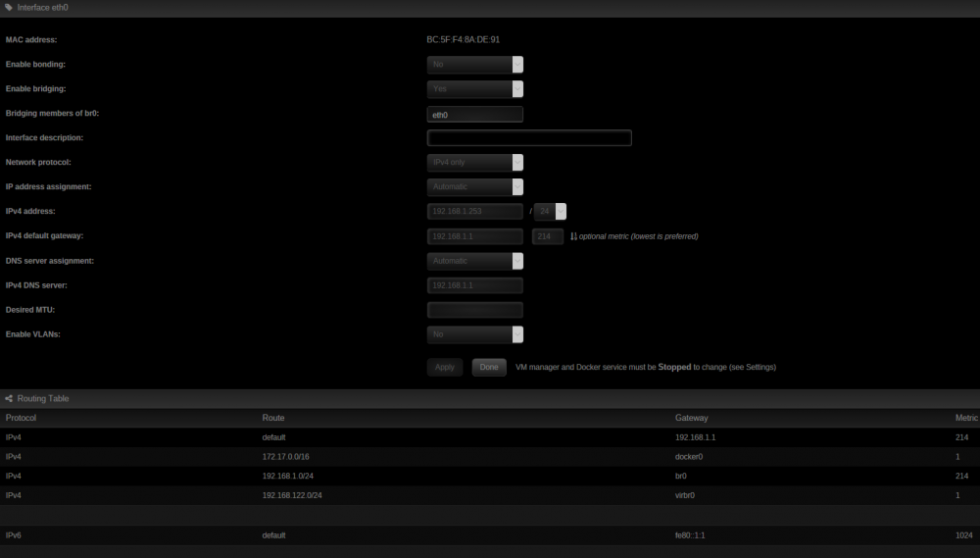Click the IPv4 address field
The height and width of the screenshot is (558, 980).
tap(475, 212)
